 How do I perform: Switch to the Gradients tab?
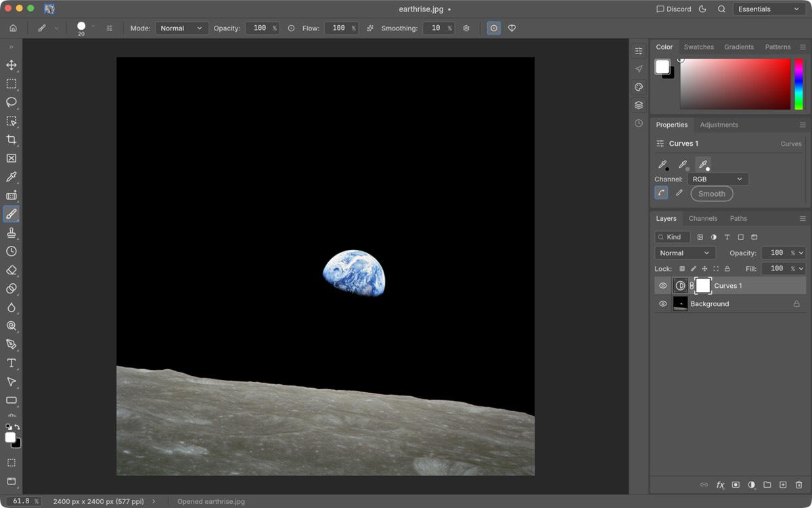click(x=739, y=47)
